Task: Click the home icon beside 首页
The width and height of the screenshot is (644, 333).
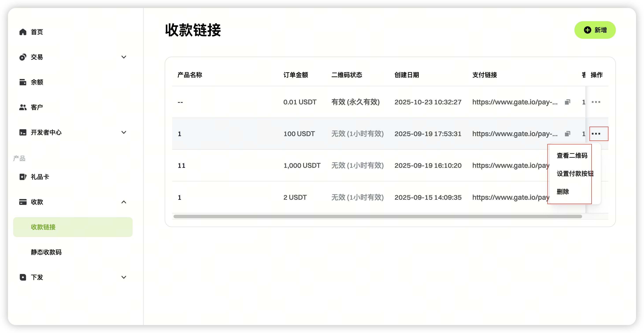Action: coord(23,32)
